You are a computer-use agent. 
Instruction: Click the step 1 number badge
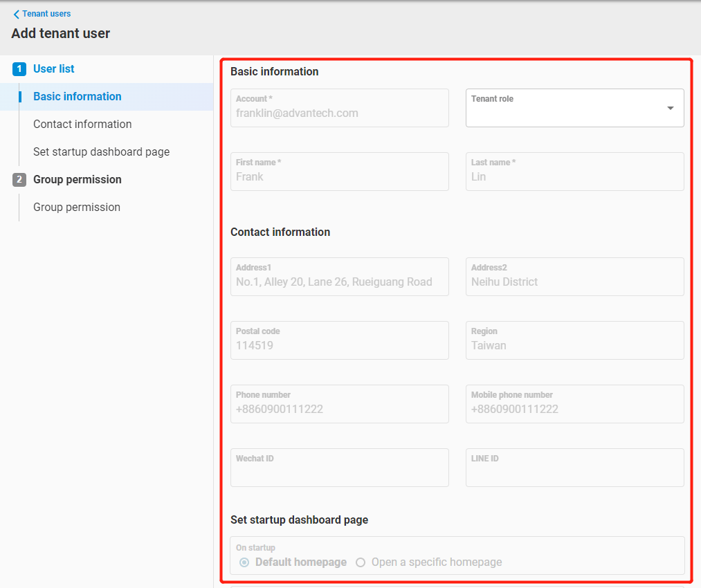19,69
